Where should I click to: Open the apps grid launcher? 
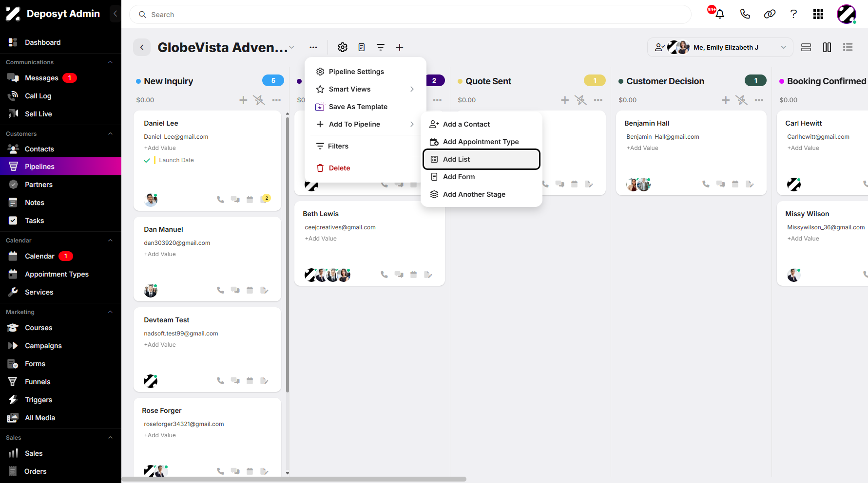[818, 14]
